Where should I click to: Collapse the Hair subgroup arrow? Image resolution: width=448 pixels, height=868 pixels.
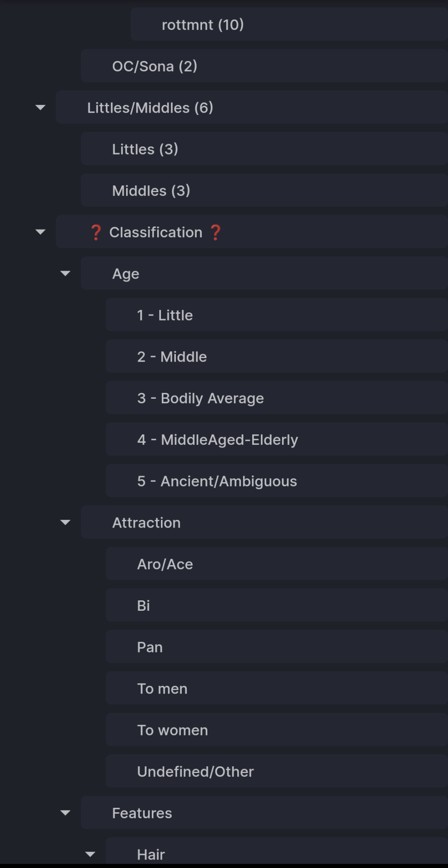pyautogui.click(x=90, y=854)
